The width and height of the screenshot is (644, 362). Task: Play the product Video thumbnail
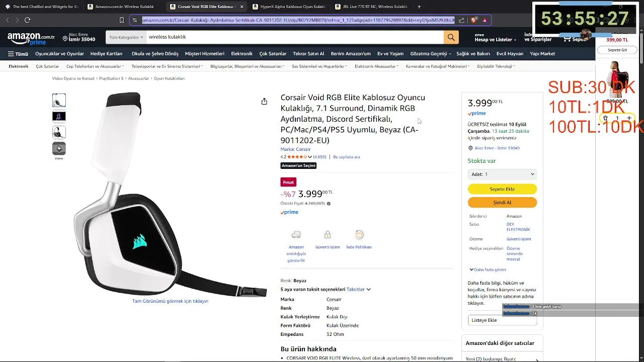point(59,148)
